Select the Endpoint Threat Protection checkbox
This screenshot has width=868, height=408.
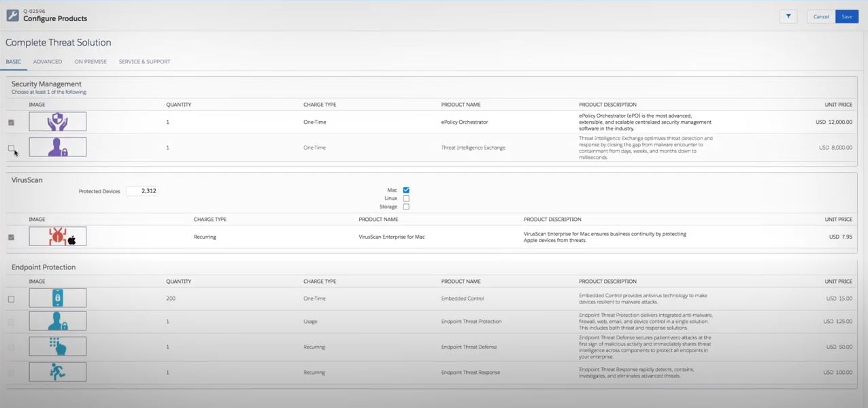tap(11, 322)
